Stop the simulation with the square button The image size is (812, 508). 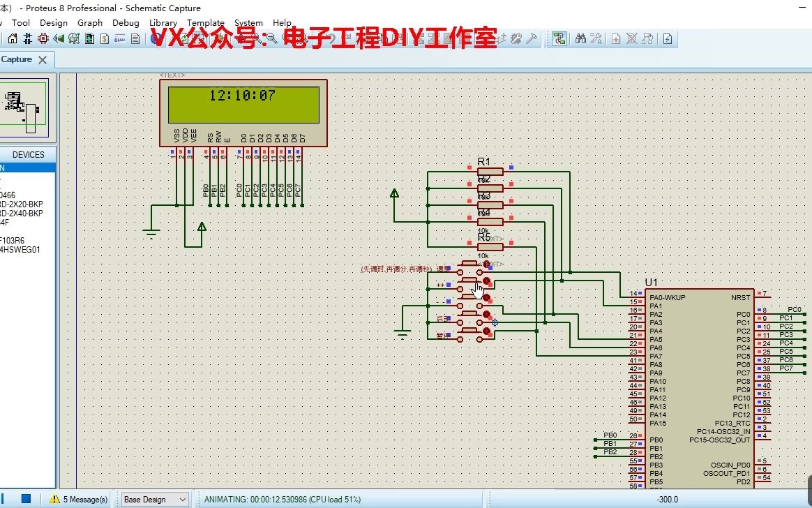point(26,498)
